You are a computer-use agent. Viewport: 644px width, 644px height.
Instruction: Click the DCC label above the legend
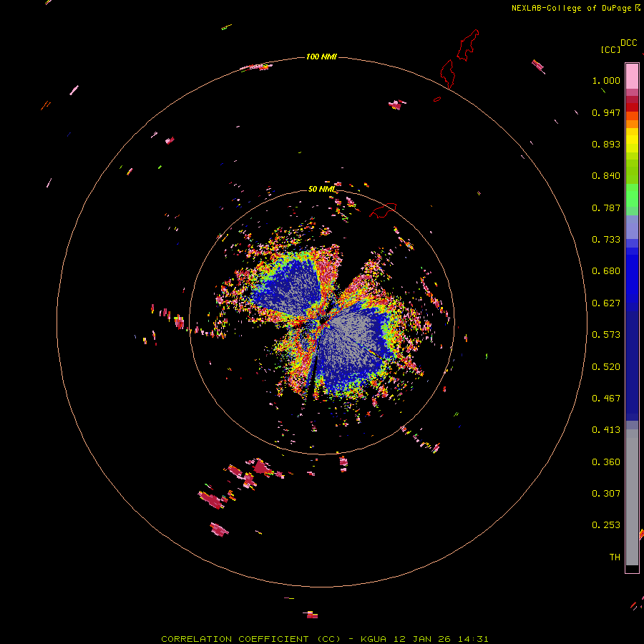coord(629,43)
